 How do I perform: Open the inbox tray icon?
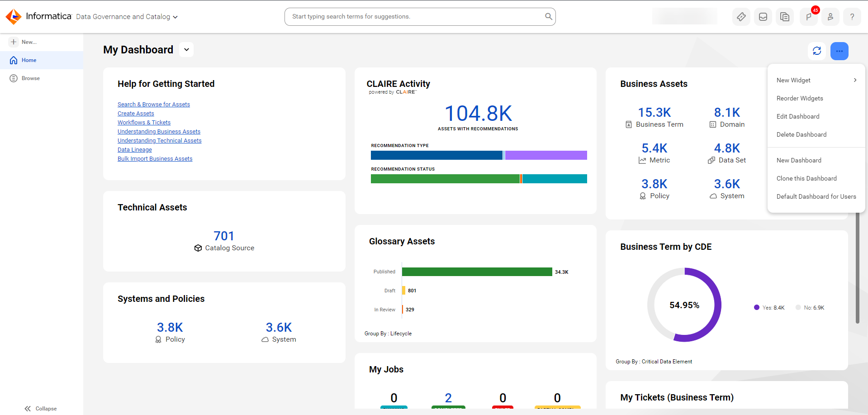pos(763,17)
